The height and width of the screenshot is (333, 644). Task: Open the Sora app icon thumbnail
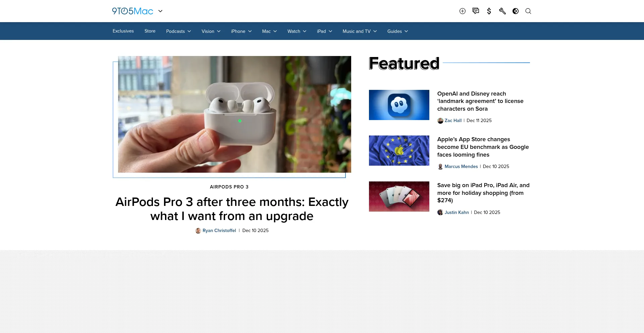399,105
